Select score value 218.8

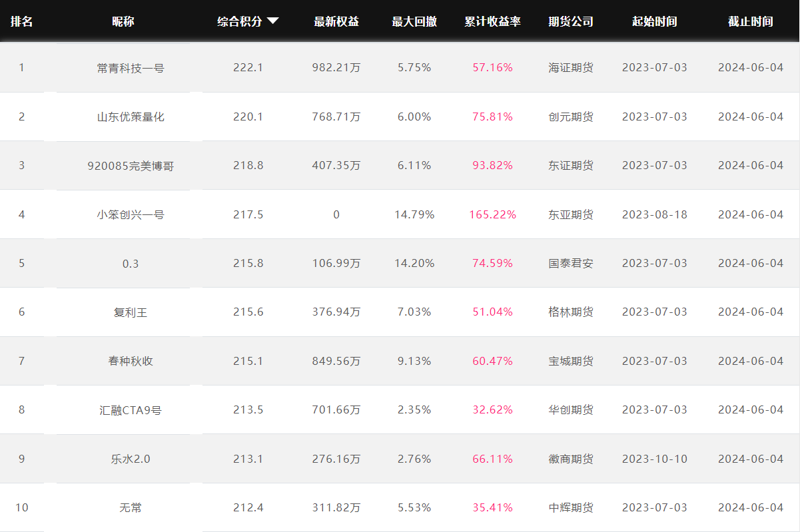[x=248, y=165]
